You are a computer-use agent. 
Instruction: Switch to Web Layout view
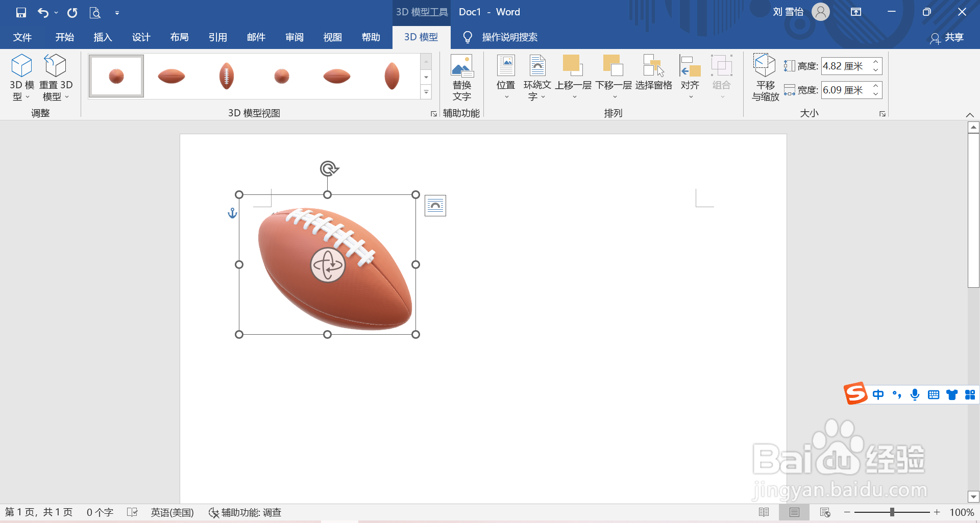coord(825,512)
